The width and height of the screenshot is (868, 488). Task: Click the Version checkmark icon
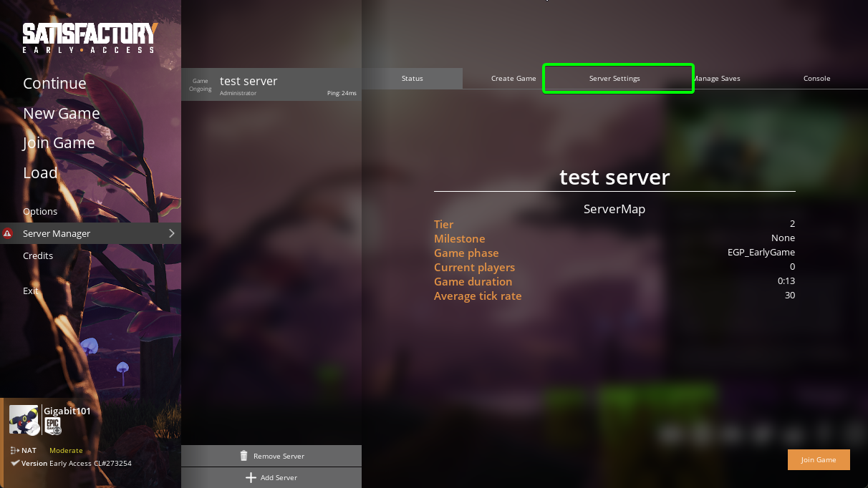point(15,463)
